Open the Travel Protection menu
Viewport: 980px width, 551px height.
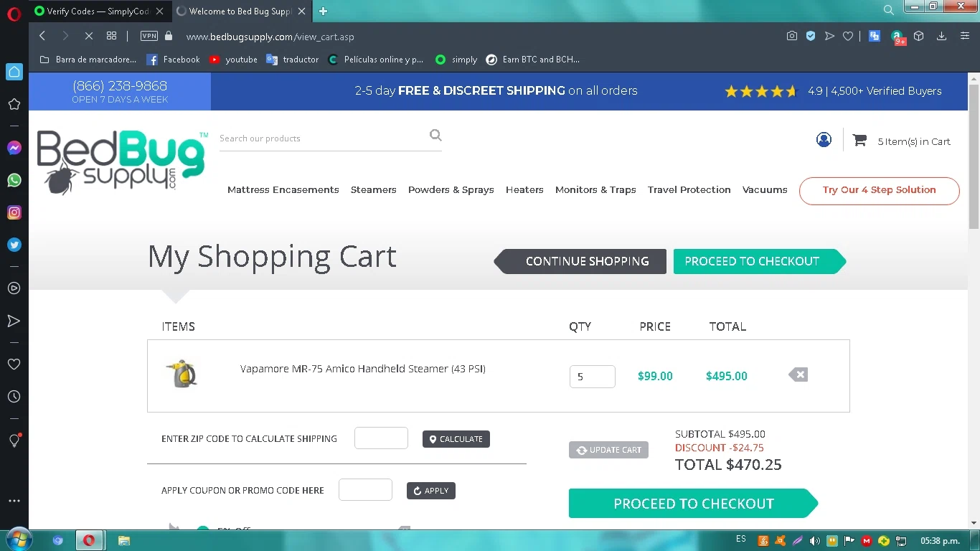[x=689, y=190]
